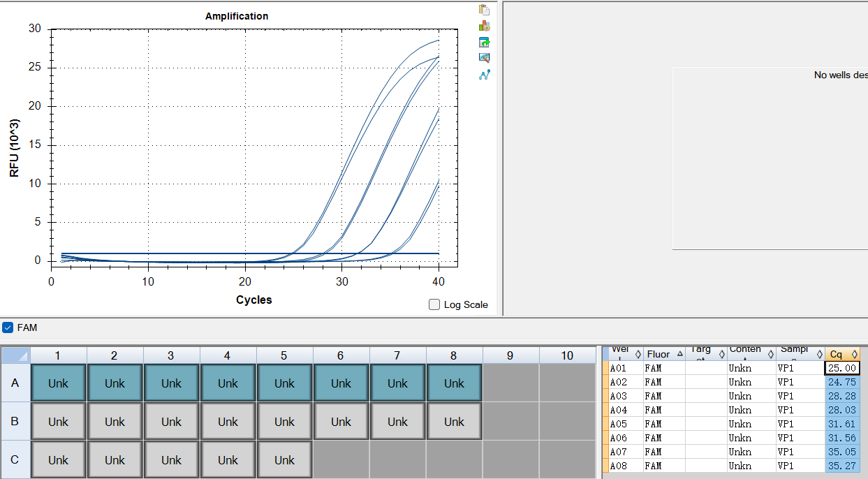Click plate column header 4

pos(228,355)
